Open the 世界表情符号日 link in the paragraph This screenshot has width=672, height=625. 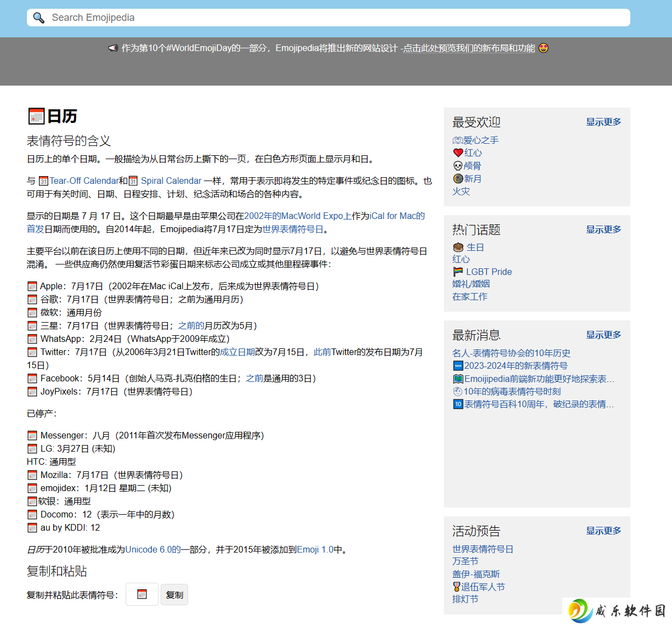tap(293, 229)
